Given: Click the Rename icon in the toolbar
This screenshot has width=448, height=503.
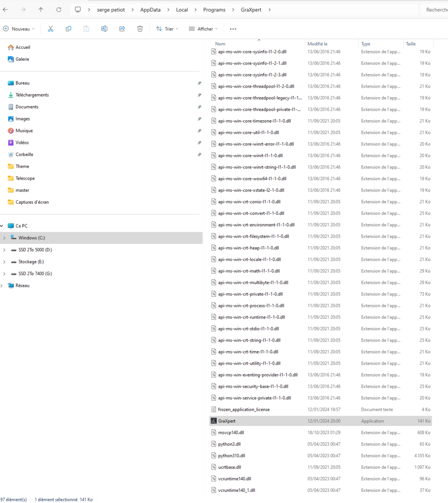Looking at the screenshot, I should pos(104,29).
